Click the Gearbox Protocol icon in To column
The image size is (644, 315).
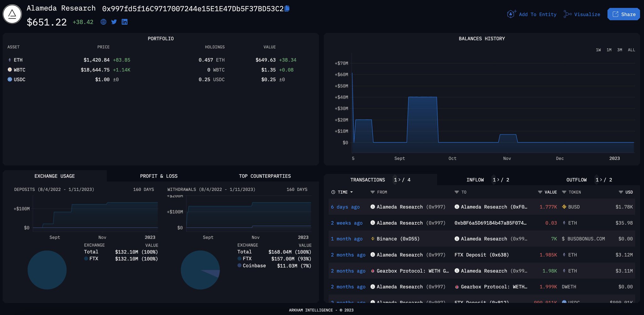coord(457,287)
